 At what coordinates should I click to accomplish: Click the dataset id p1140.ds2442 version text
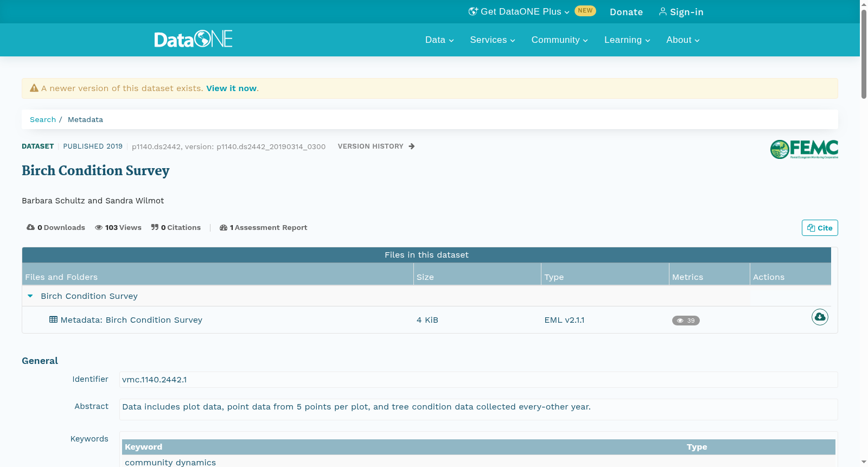(228, 146)
